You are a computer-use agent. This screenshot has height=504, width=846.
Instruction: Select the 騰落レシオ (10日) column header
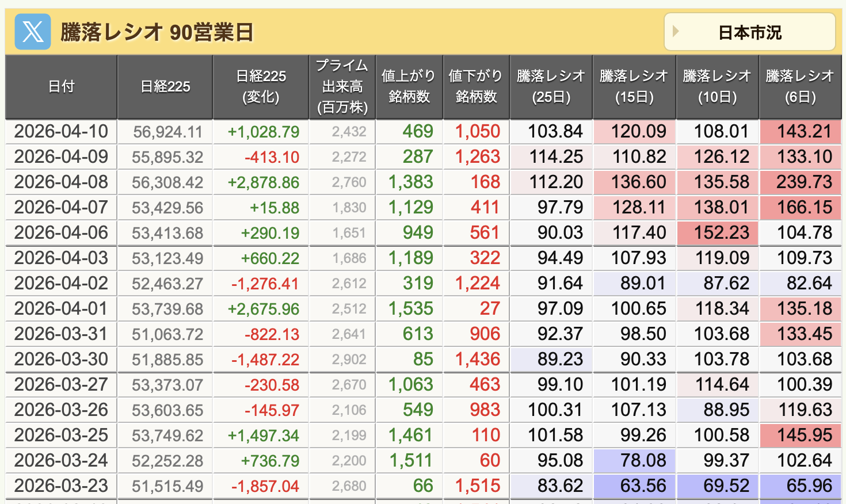(717, 87)
